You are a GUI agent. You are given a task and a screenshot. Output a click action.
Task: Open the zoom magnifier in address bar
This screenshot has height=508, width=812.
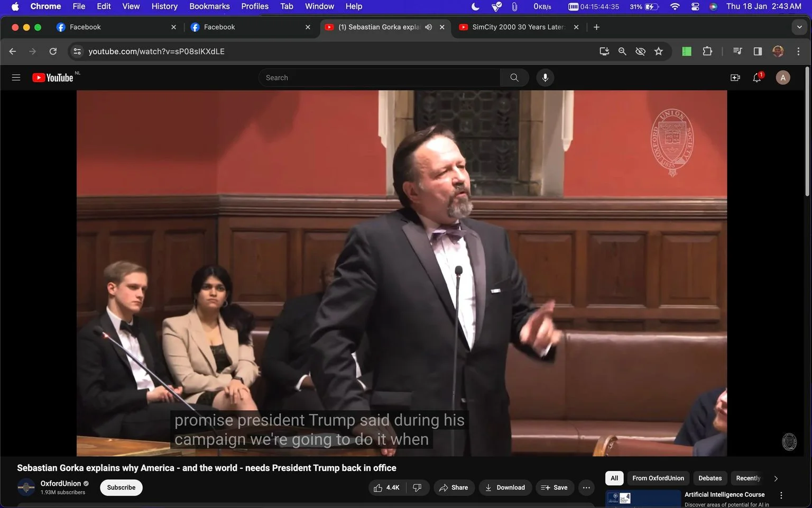click(x=622, y=51)
